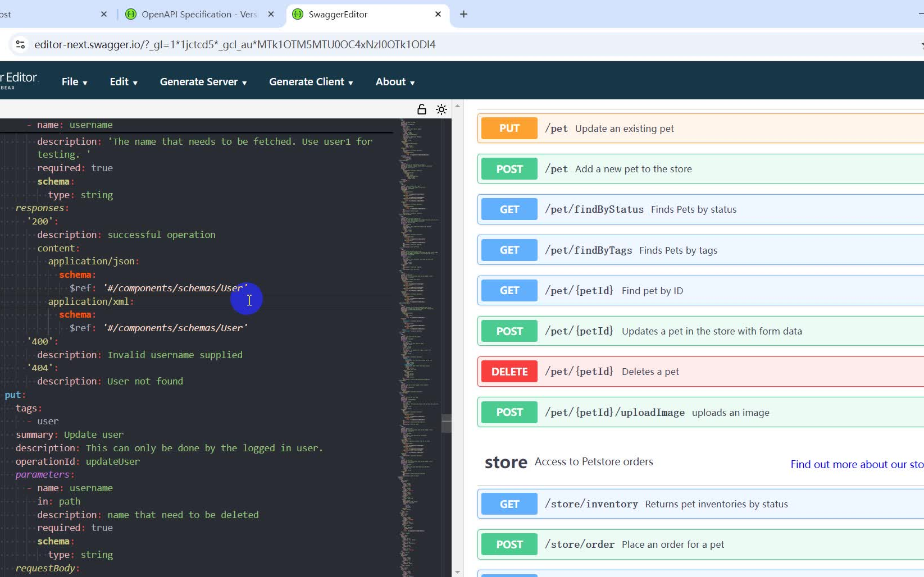Click "'400':" response code line

coord(43,341)
